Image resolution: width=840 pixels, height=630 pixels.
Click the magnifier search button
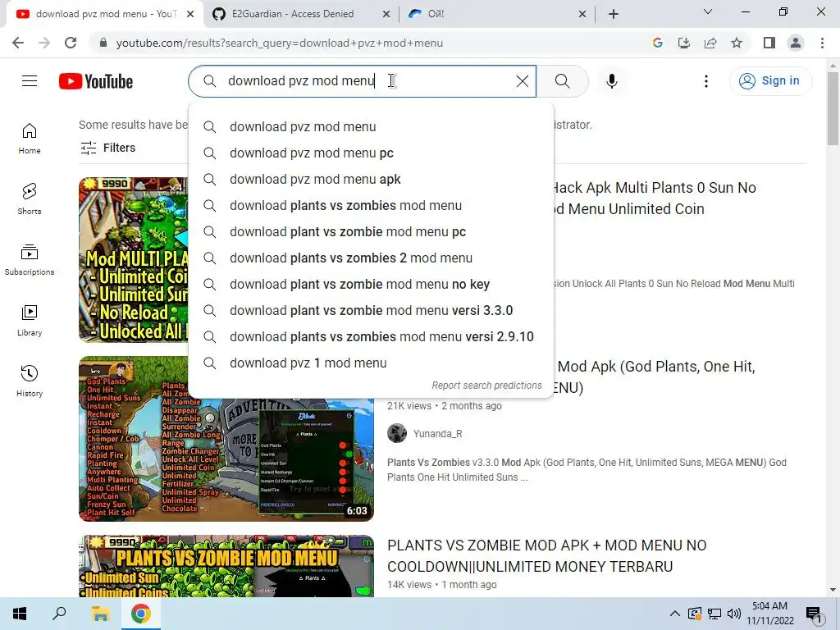(562, 81)
